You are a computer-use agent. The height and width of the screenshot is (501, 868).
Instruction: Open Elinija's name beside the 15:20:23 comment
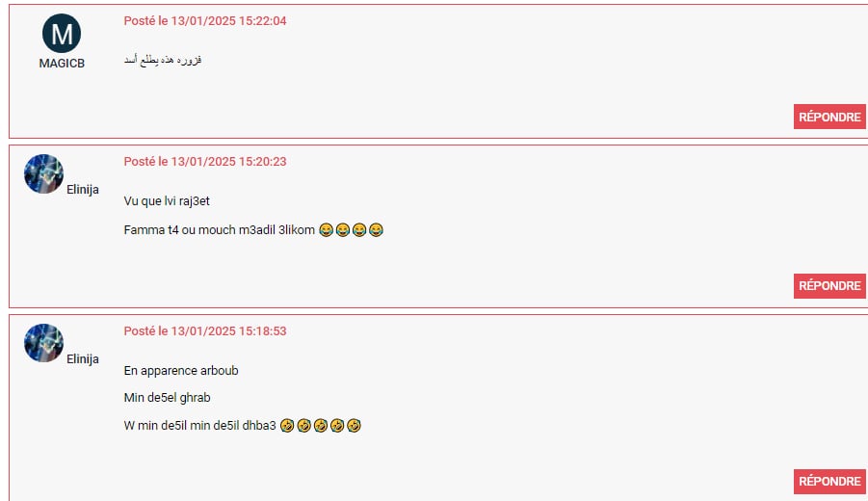pos(83,190)
